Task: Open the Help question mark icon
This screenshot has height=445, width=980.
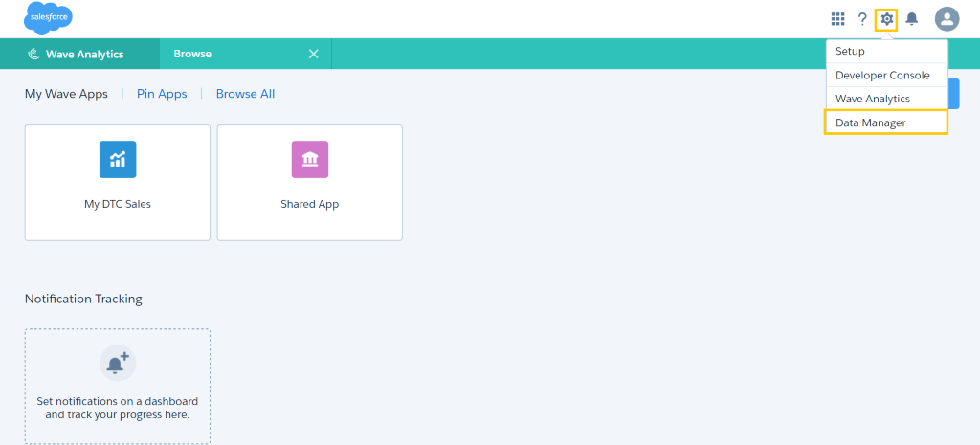Action: click(862, 19)
